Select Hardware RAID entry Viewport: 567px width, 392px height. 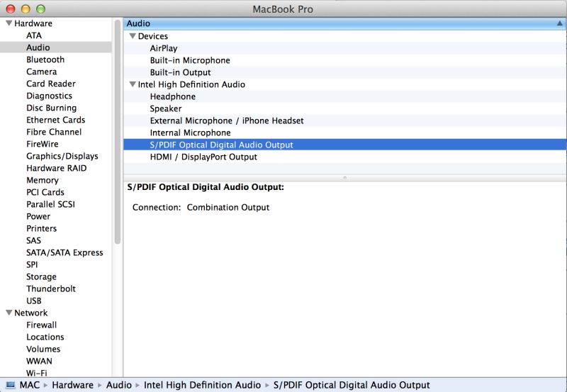click(57, 168)
